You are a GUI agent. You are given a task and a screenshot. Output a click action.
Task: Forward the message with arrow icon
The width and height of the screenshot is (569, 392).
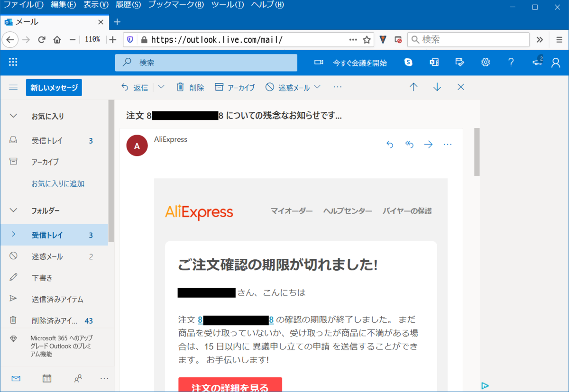tap(428, 145)
